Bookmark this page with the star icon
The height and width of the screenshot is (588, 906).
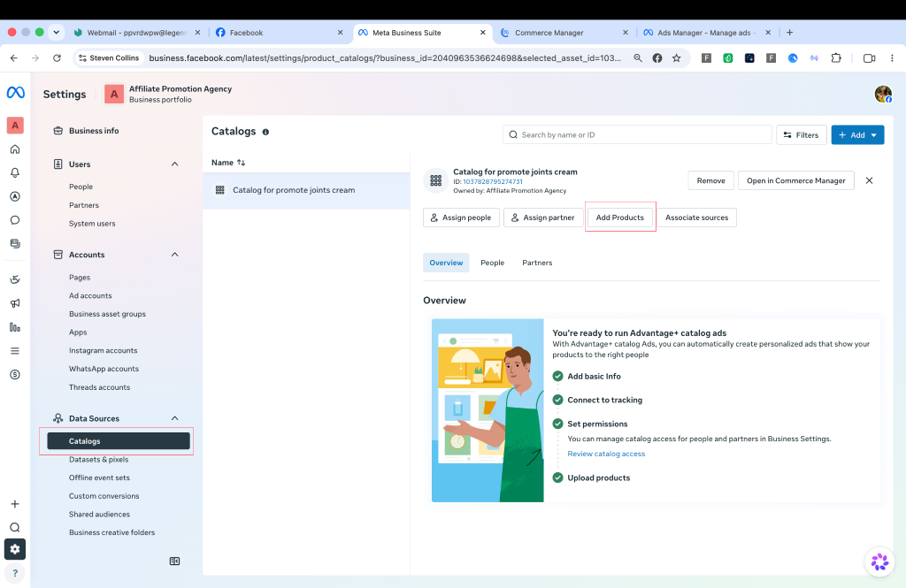tap(676, 57)
